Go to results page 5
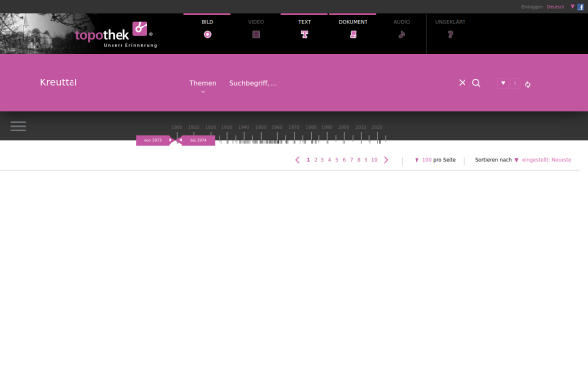 coord(337,160)
